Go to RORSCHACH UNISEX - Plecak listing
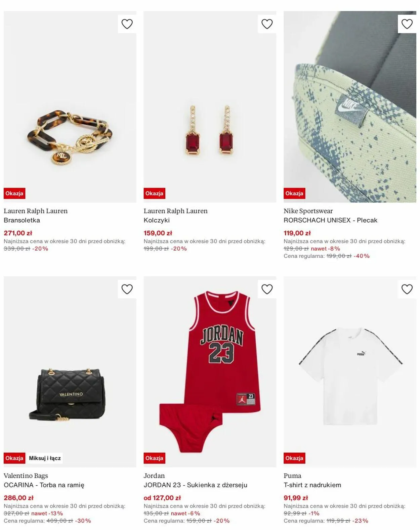 pos(330,220)
